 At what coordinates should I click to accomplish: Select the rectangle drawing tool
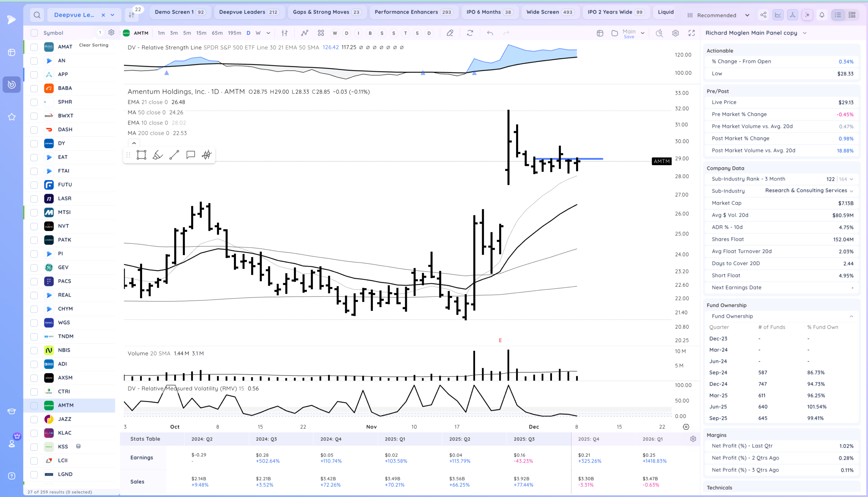coord(141,155)
